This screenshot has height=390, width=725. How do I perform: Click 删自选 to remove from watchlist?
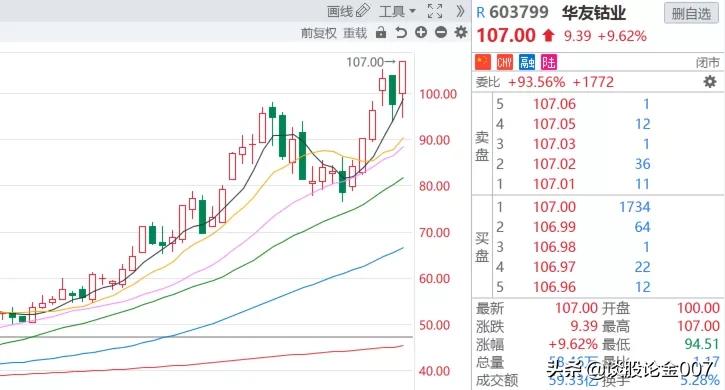click(691, 13)
